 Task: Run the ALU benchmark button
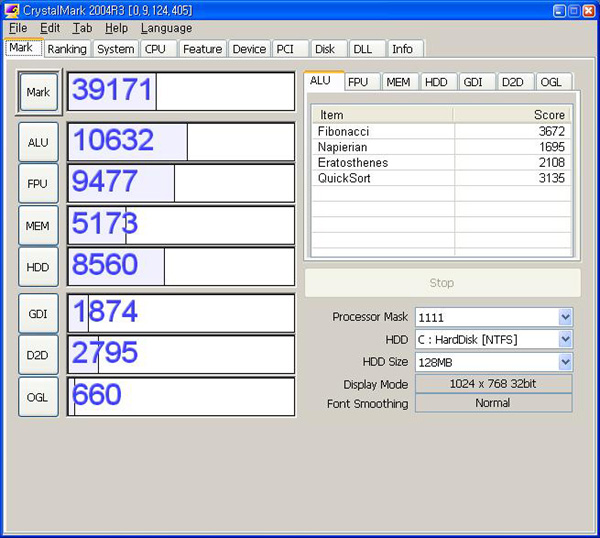(x=38, y=142)
